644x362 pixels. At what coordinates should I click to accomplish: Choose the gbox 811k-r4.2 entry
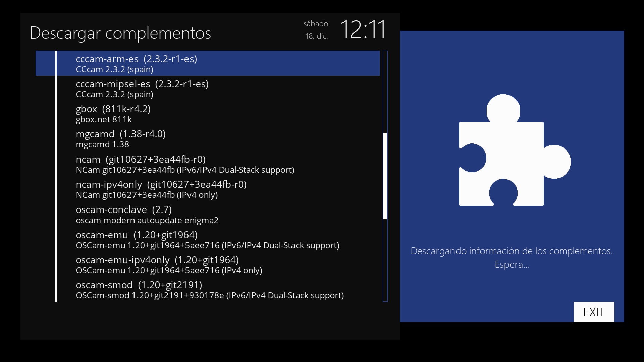pyautogui.click(x=208, y=114)
